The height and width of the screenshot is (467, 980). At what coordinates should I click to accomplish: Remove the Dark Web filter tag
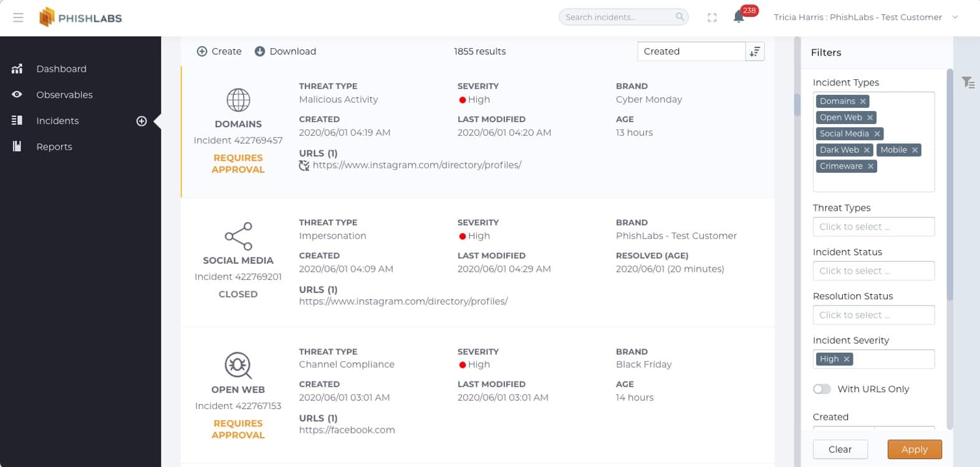click(x=867, y=150)
